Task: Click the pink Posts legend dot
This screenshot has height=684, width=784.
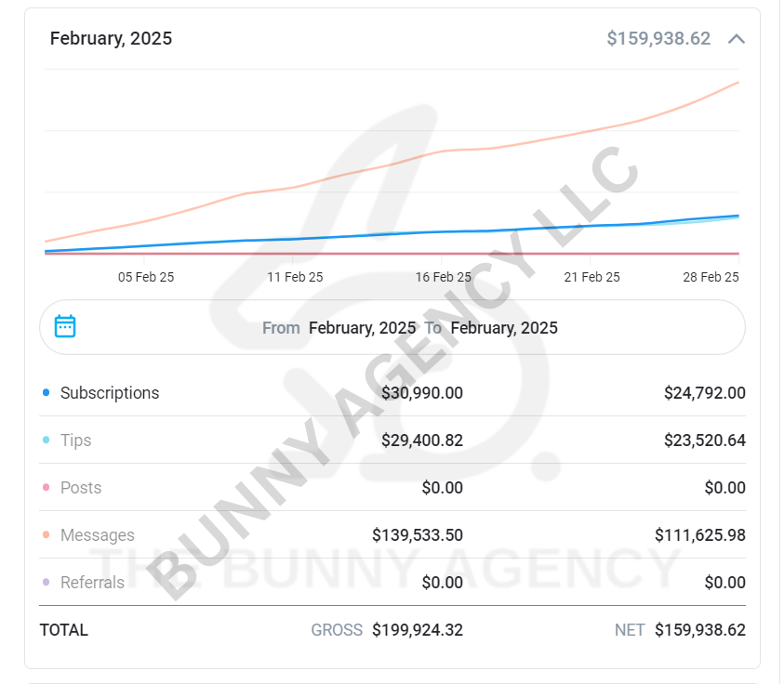Action: [x=47, y=488]
